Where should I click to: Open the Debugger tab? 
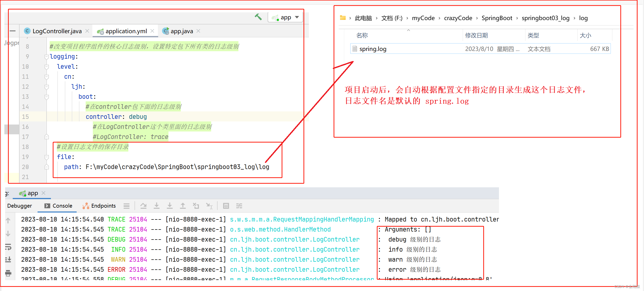20,206
